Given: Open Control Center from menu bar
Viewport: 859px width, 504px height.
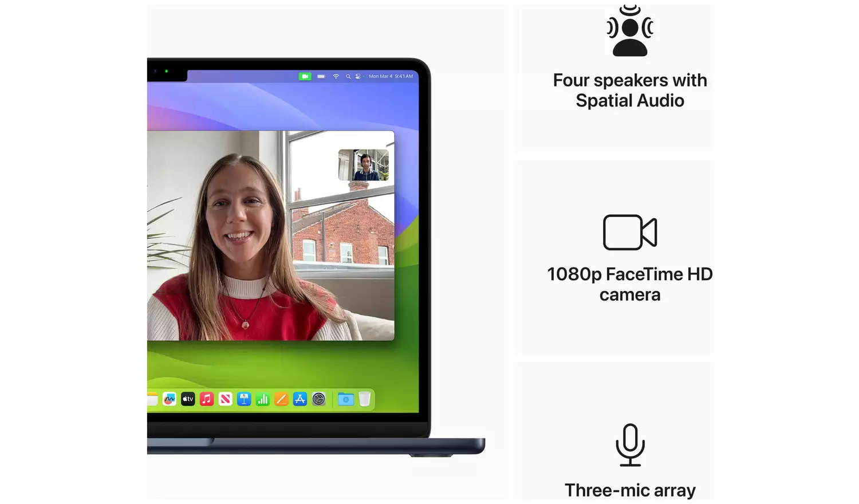Looking at the screenshot, I should [358, 76].
